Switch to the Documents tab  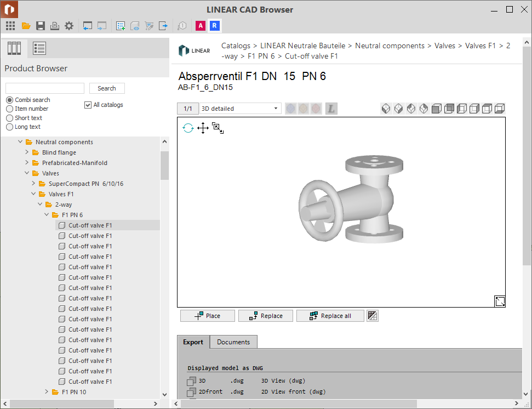coord(233,342)
